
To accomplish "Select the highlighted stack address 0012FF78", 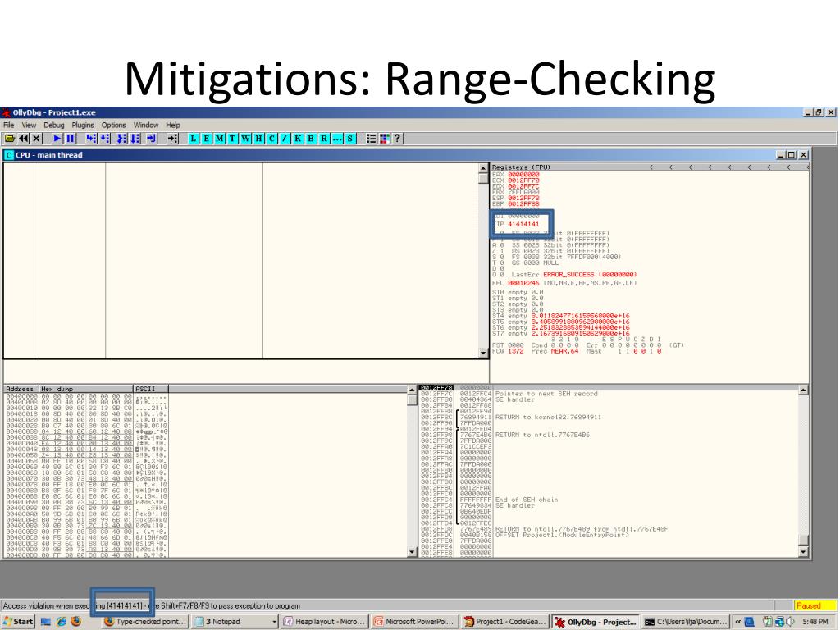I will pos(436,387).
